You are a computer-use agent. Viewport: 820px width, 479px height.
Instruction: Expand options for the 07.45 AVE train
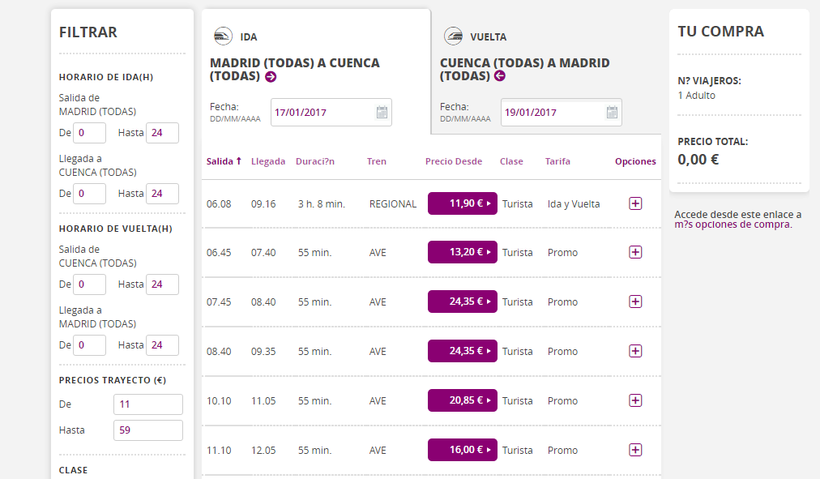tap(635, 301)
